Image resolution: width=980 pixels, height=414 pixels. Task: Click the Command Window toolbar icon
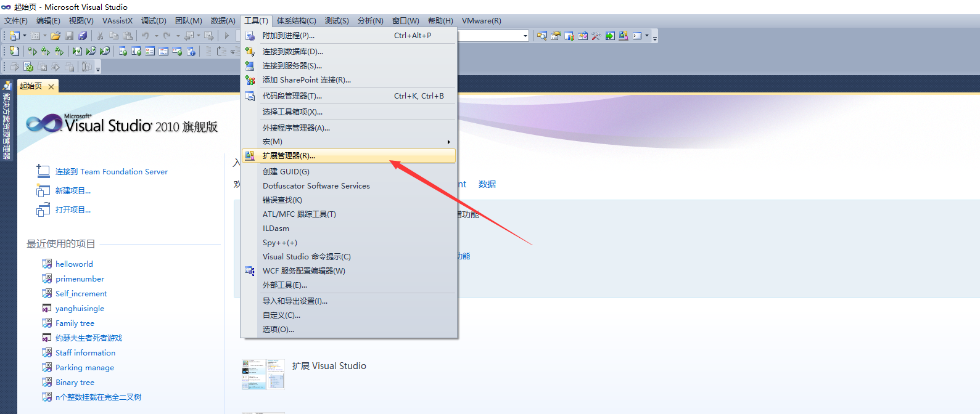[x=637, y=36]
